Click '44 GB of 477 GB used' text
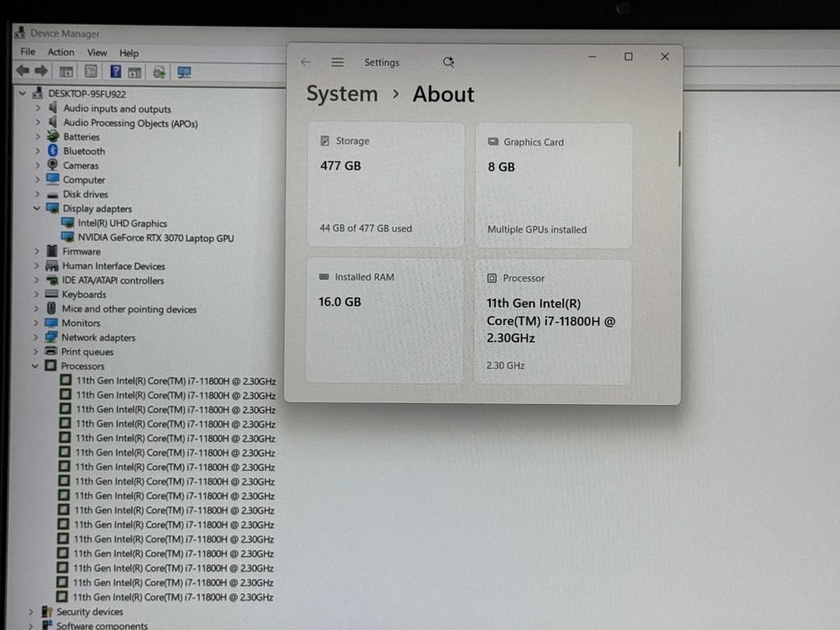This screenshot has height=630, width=840. [x=366, y=229]
